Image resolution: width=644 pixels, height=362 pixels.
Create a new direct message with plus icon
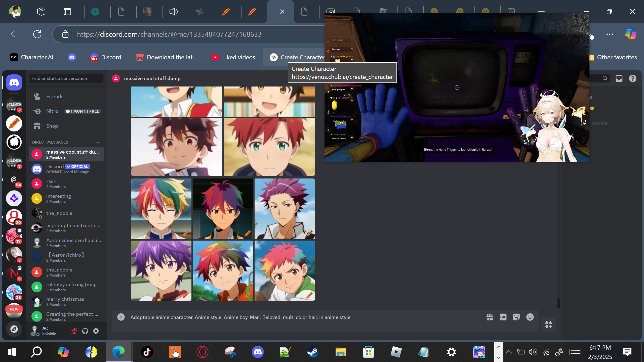98,142
